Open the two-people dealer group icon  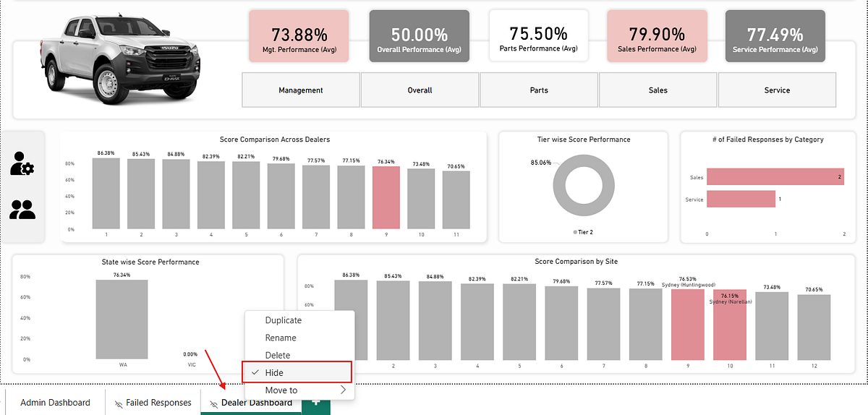coord(23,210)
